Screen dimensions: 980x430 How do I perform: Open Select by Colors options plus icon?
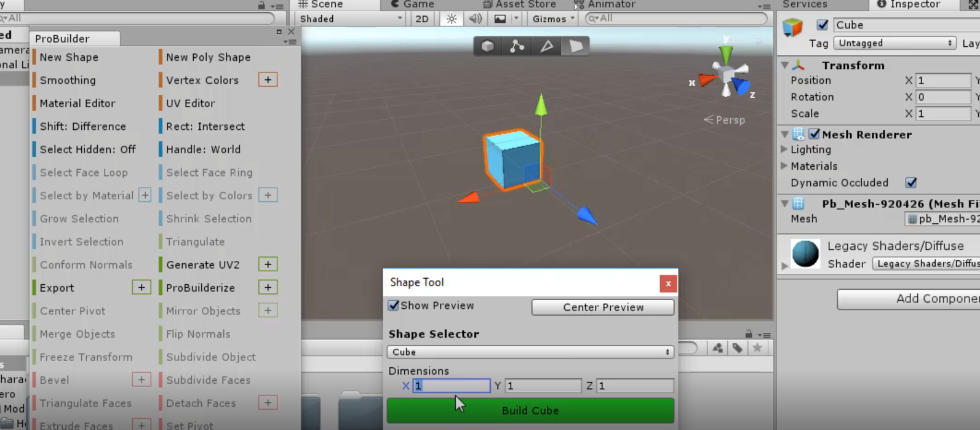click(x=268, y=195)
